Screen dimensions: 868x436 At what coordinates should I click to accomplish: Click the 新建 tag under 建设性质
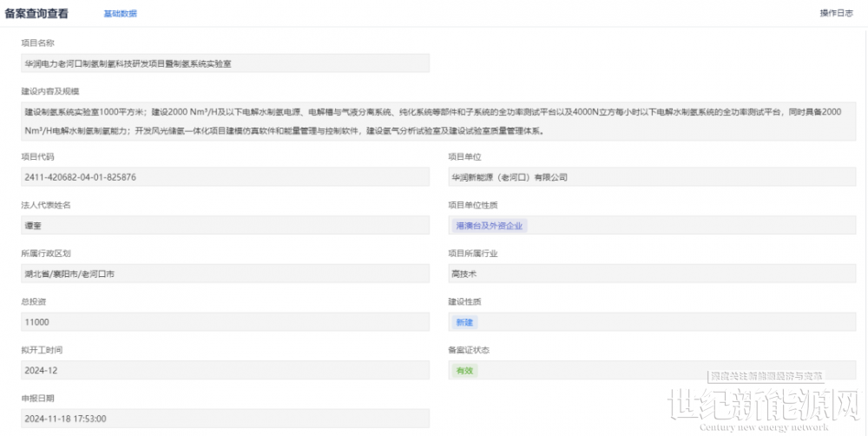coord(464,322)
